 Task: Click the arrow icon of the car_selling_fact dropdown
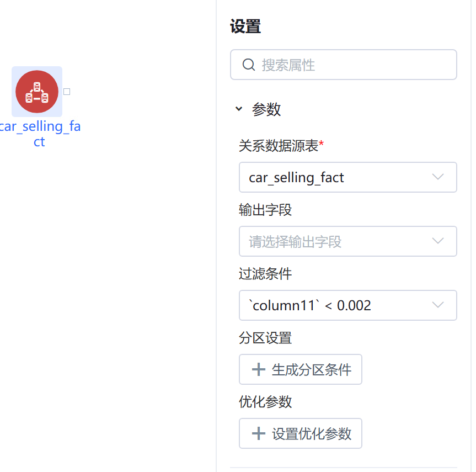[438, 177]
